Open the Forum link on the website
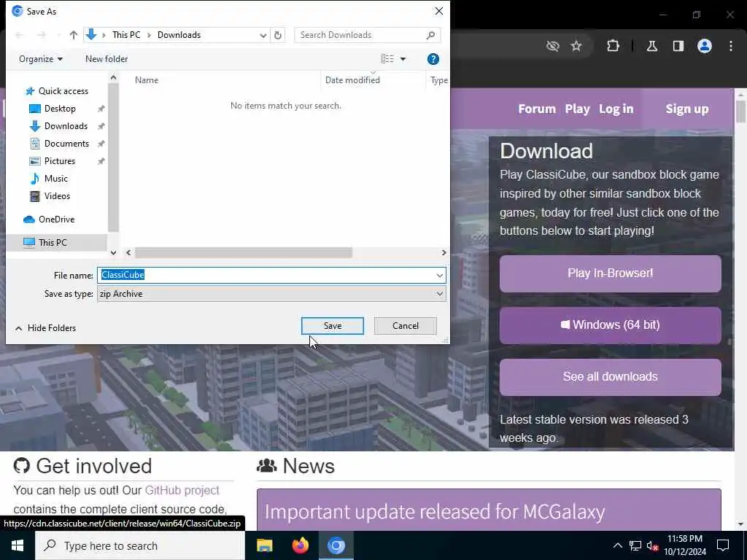 537,109
